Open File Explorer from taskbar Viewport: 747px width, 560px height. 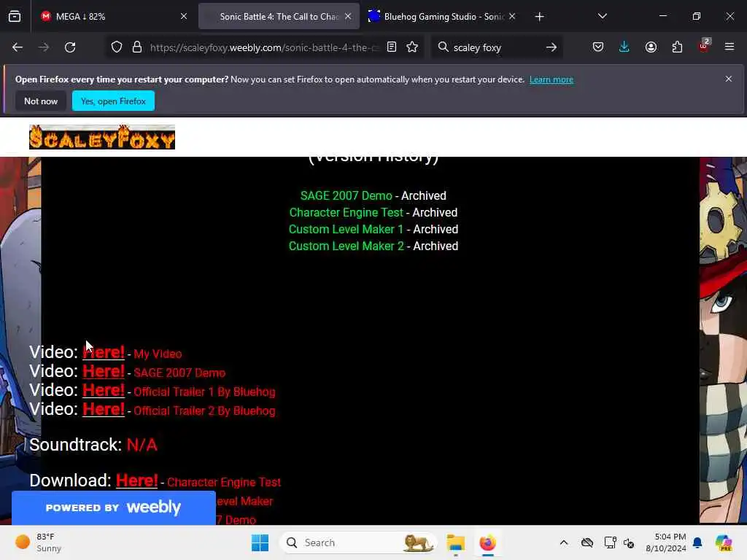coord(455,542)
